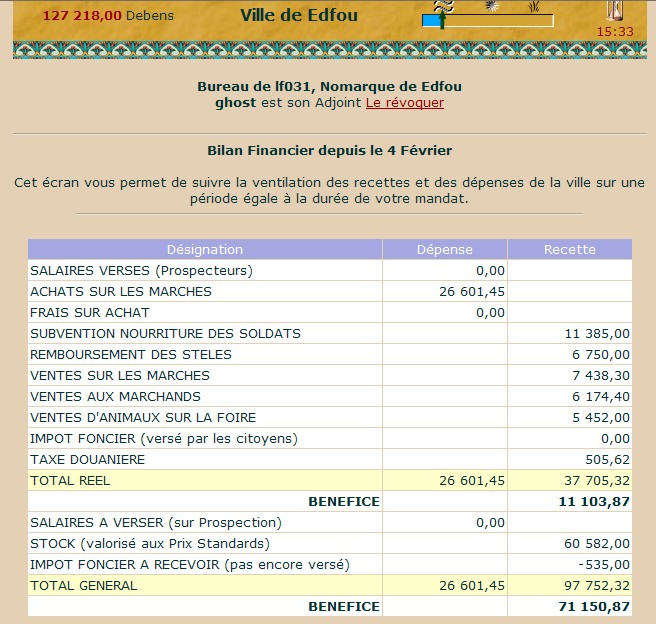Image resolution: width=656 pixels, height=624 pixels.
Task: Click the 127 218,00 Debens balance
Action: coord(108,15)
